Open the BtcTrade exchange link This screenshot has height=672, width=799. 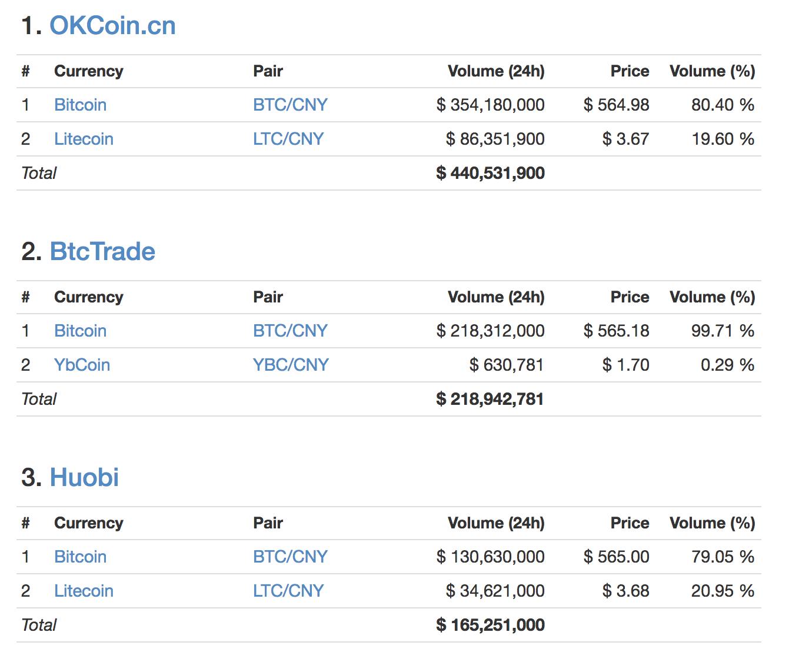[x=102, y=252]
